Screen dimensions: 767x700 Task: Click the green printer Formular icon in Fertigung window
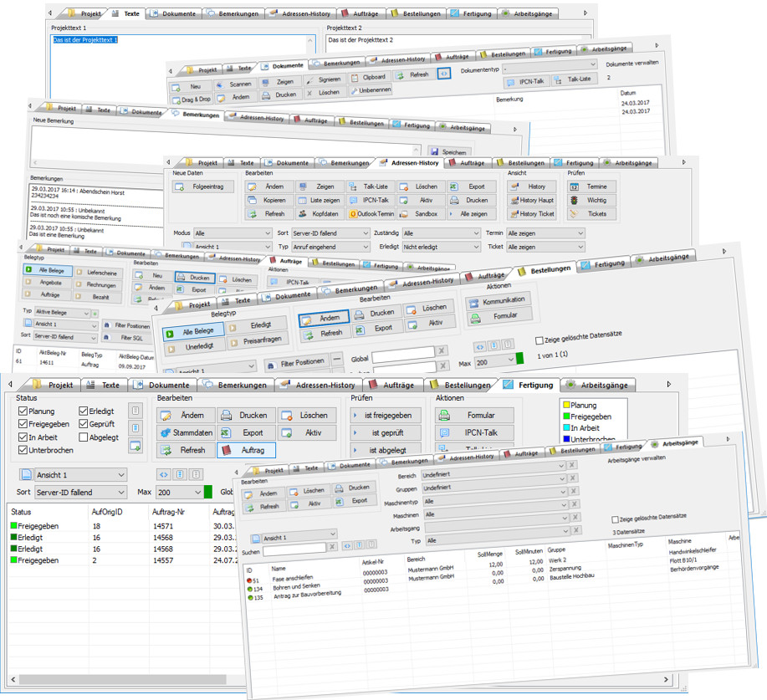pyautogui.click(x=444, y=416)
